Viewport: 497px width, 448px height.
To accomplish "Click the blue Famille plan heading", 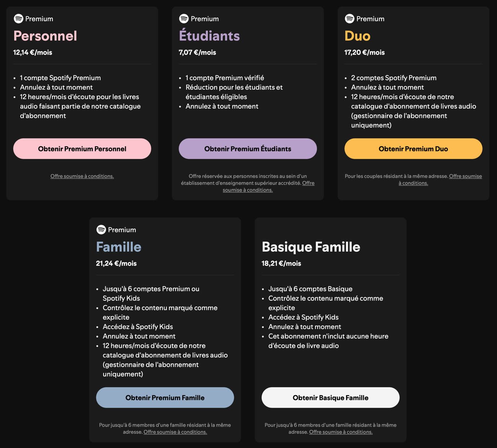I will (x=119, y=247).
